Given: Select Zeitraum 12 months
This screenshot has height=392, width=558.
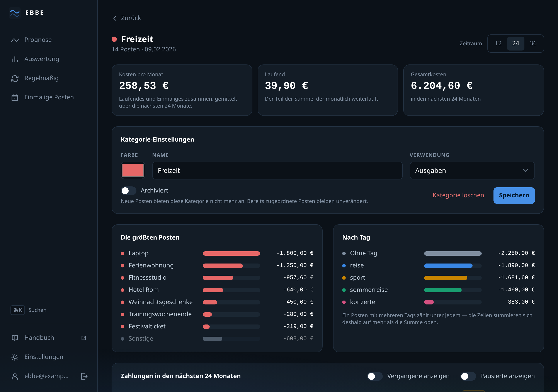Looking at the screenshot, I should click(x=498, y=43).
